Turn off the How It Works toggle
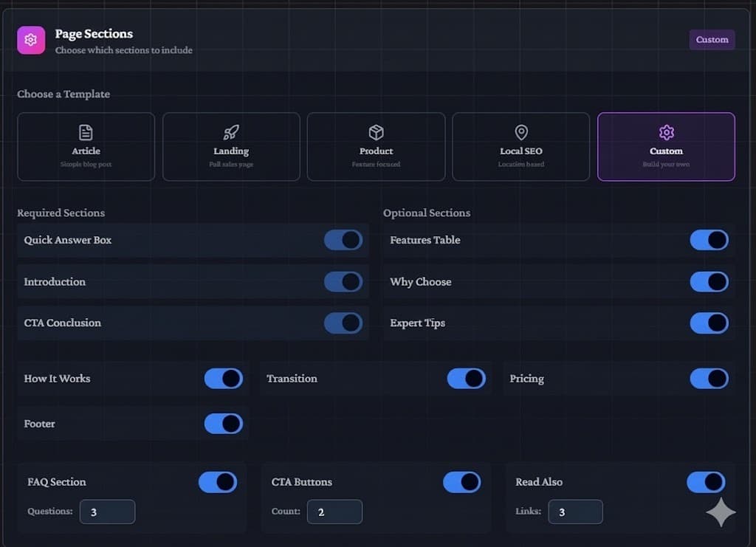This screenshot has width=756, height=547. [223, 379]
